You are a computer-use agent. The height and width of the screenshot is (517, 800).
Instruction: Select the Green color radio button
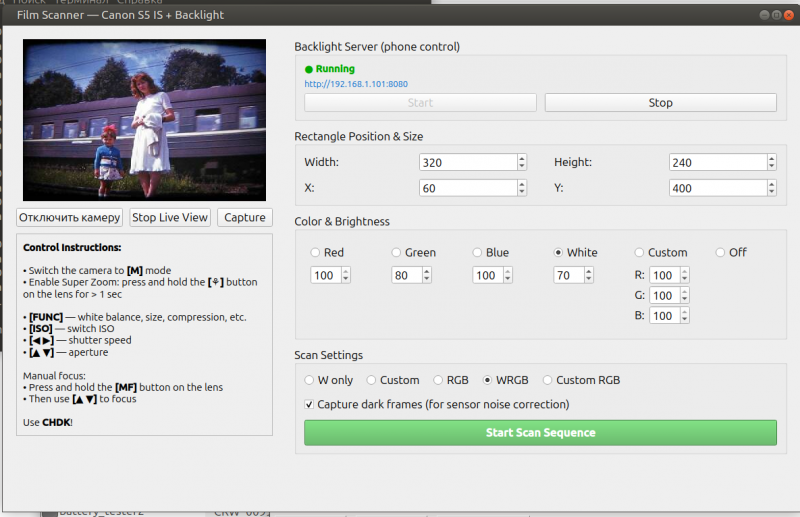pyautogui.click(x=397, y=253)
